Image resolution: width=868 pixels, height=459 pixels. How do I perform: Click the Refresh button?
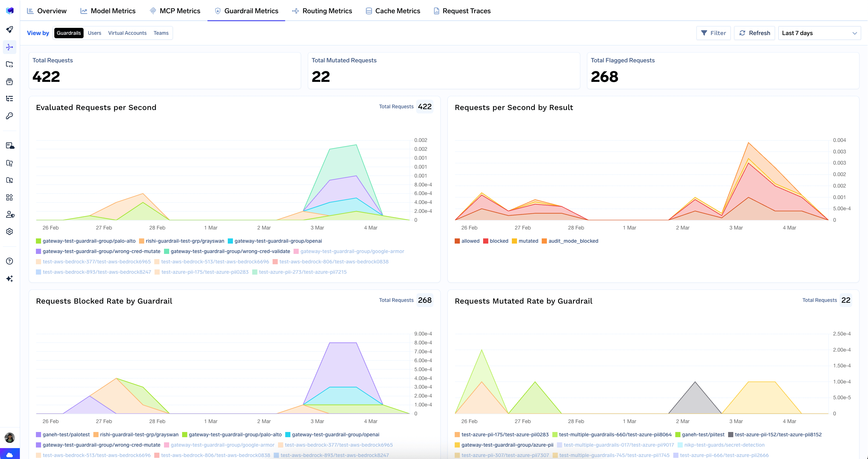754,33
